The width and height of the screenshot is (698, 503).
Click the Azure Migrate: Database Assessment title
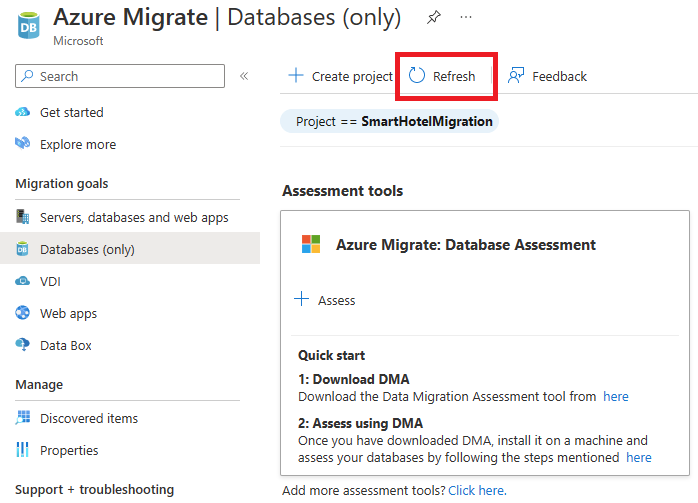(x=466, y=245)
